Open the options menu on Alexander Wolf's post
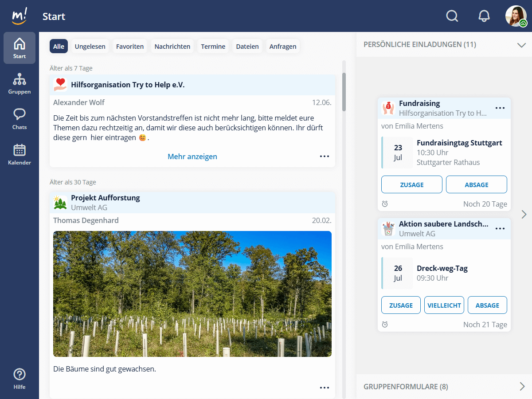This screenshot has width=532, height=399. click(x=325, y=156)
